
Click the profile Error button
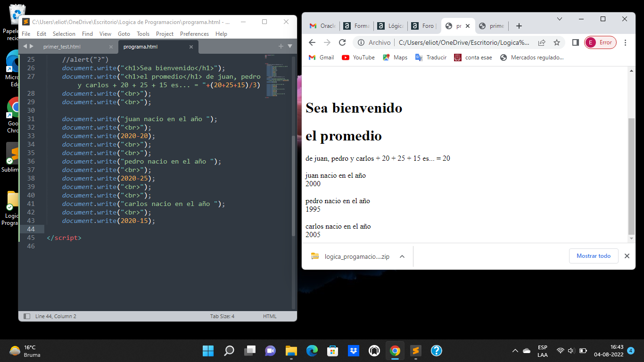(x=600, y=42)
